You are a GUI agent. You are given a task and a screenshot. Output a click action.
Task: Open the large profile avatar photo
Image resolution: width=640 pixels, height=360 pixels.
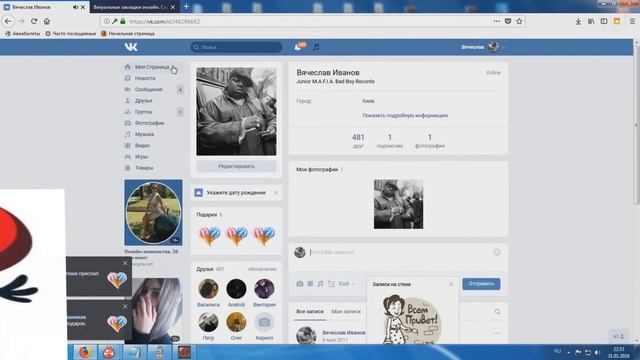(236, 111)
